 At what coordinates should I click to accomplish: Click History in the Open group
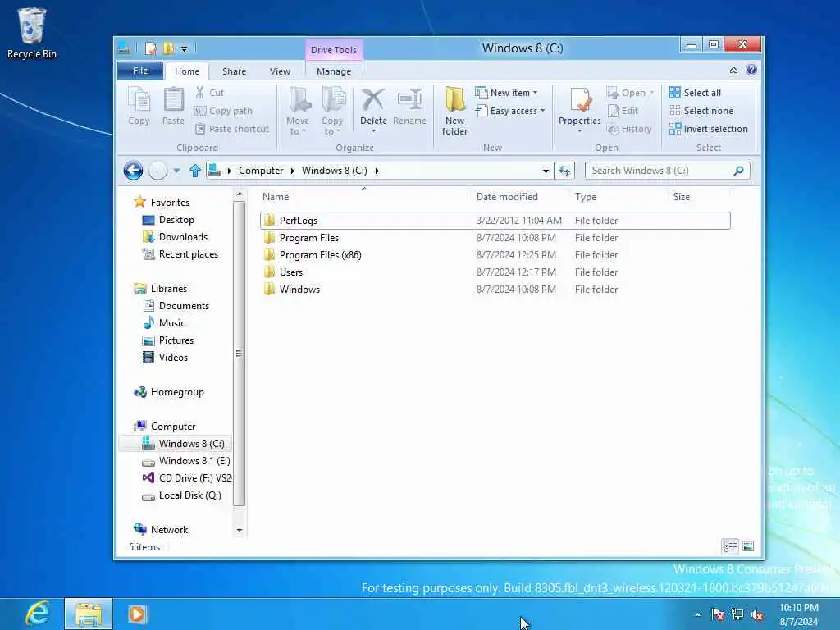point(629,129)
